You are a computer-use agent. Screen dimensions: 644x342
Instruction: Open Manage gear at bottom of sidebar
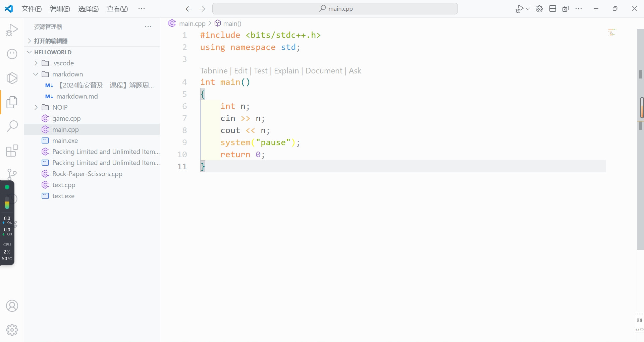pos(12,330)
